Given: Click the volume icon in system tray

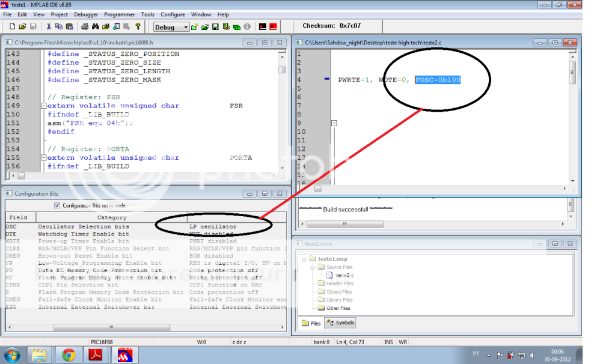Looking at the screenshot, I should click(x=533, y=356).
